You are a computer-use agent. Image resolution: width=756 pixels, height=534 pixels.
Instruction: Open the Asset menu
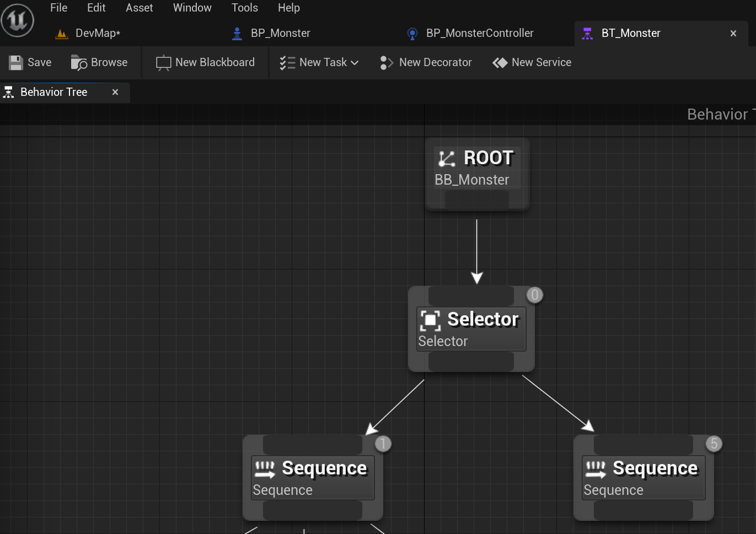pyautogui.click(x=140, y=8)
